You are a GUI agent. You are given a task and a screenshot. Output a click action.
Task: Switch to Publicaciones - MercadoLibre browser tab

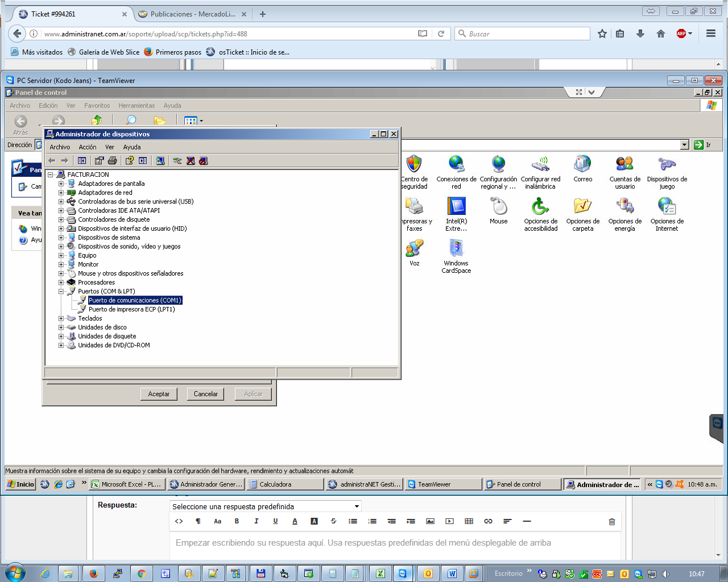point(192,14)
